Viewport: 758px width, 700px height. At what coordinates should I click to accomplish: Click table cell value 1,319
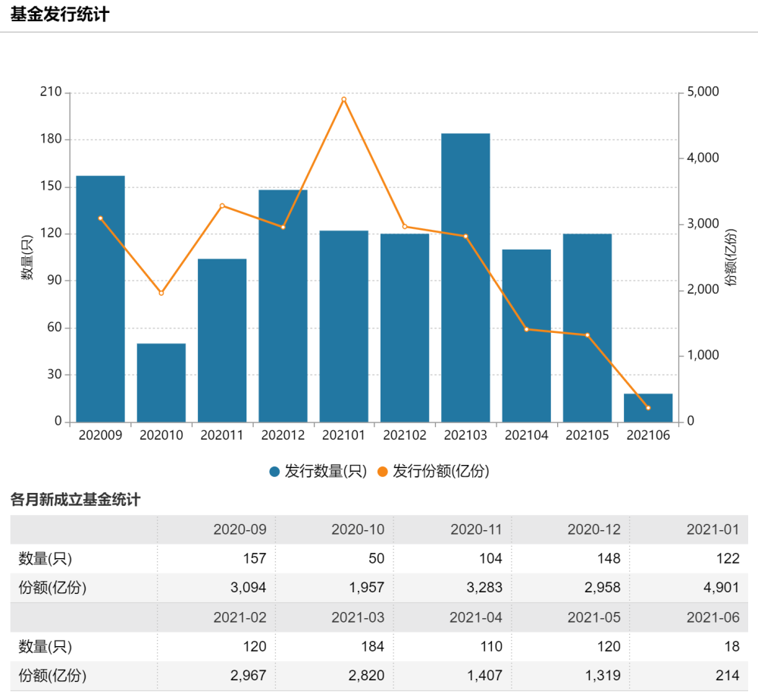pyautogui.click(x=603, y=676)
